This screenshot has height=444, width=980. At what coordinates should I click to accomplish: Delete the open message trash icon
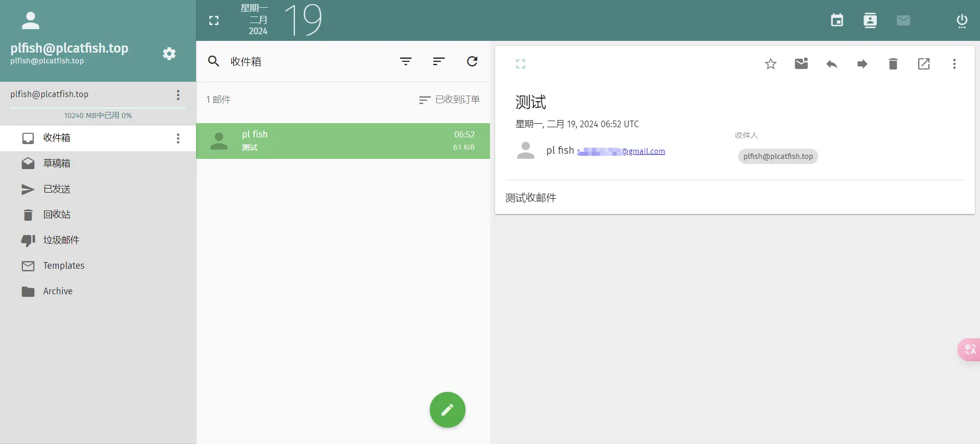pyautogui.click(x=893, y=64)
